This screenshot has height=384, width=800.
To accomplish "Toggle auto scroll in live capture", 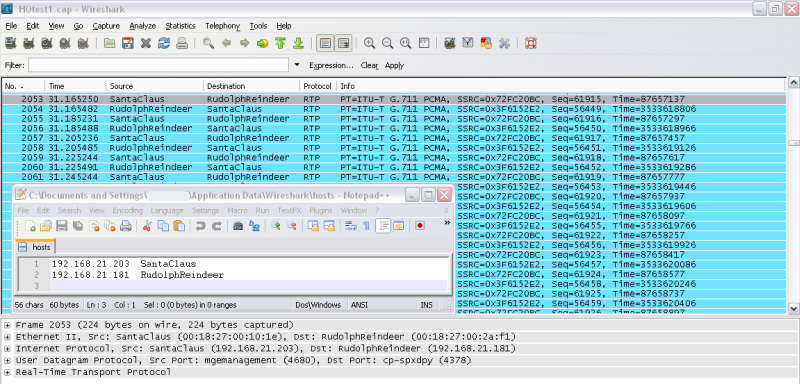I will coord(343,43).
